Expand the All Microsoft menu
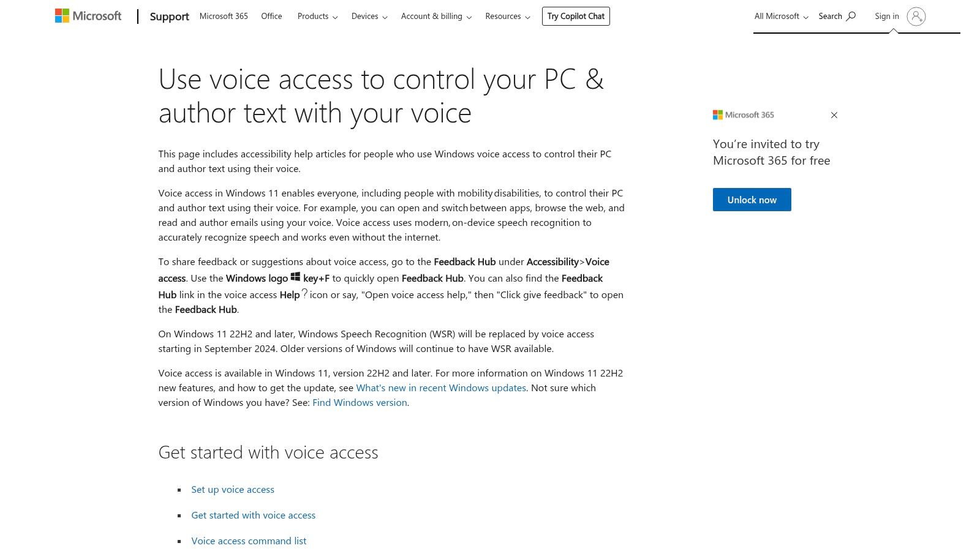Image resolution: width=980 pixels, height=551 pixels. (x=780, y=16)
